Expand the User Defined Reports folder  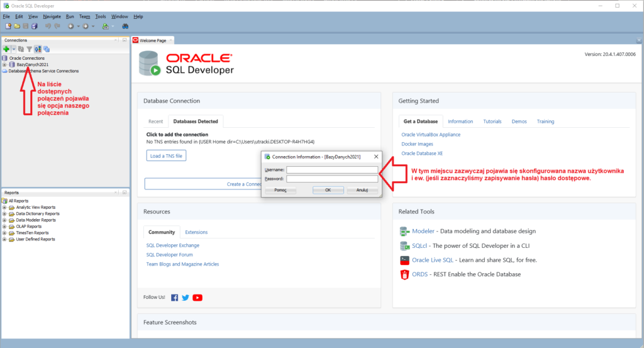4,239
